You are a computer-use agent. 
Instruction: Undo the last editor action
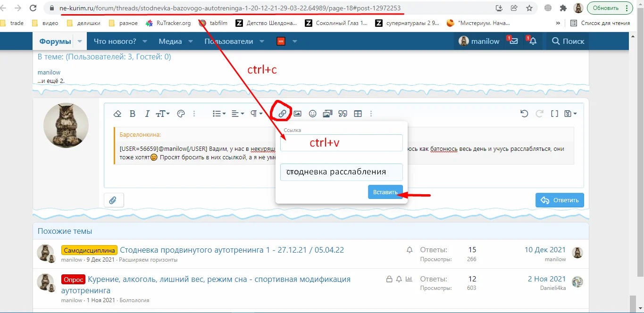[524, 114]
